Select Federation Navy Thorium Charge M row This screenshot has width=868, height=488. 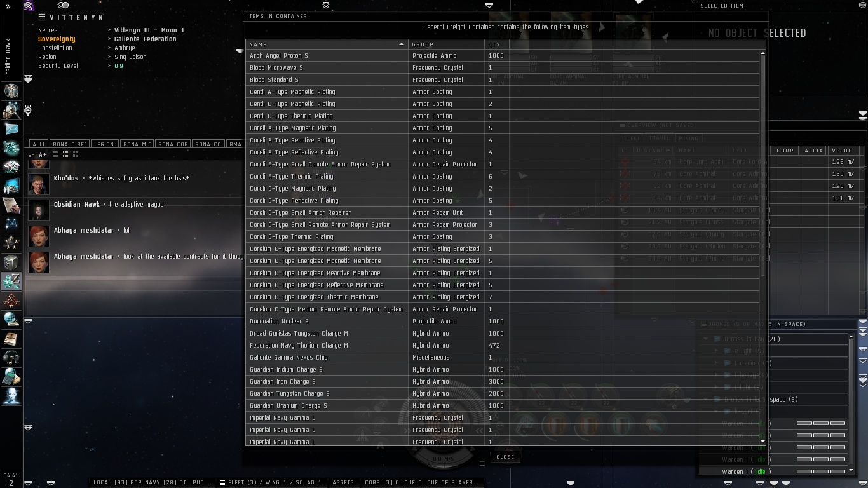(503, 346)
